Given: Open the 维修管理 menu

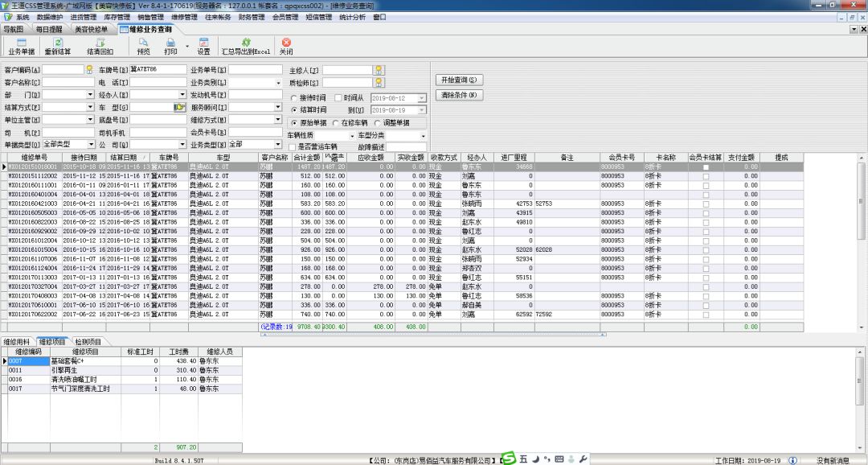Looking at the screenshot, I should pyautogui.click(x=184, y=17).
